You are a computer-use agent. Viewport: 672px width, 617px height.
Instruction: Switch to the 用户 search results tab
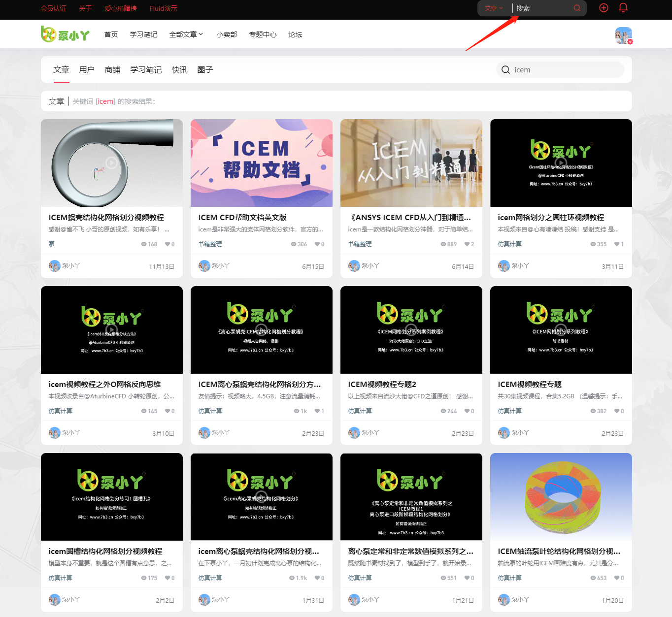(x=87, y=69)
